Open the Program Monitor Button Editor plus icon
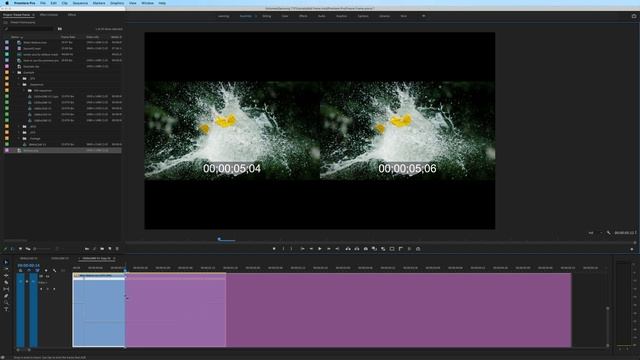The width and height of the screenshot is (640, 360). (632, 249)
